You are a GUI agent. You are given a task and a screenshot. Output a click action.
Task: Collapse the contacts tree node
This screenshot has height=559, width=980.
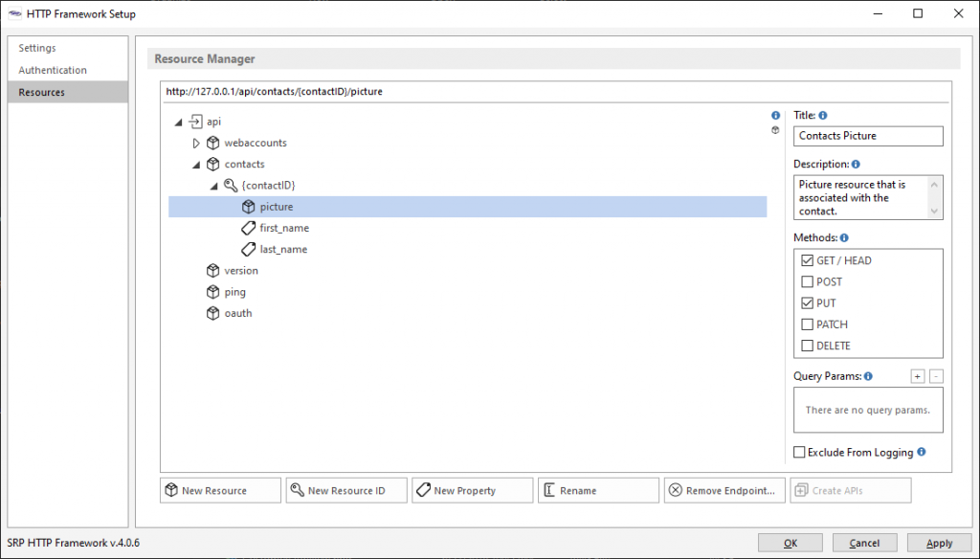coord(195,164)
